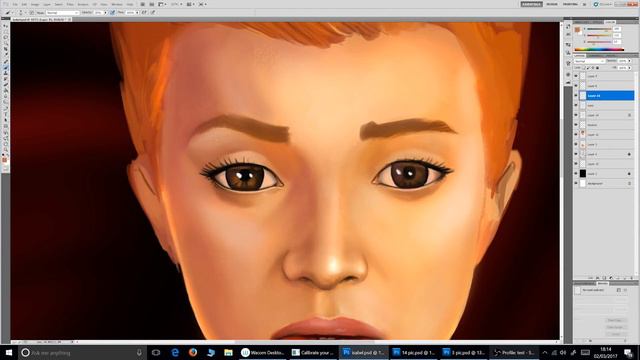Open the Layer menu
Screen dimensions: 640x360
coord(47,4)
